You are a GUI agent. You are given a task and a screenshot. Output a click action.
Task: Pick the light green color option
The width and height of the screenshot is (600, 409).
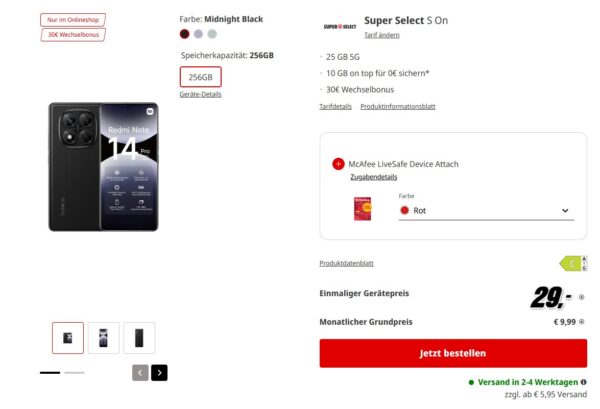point(211,34)
